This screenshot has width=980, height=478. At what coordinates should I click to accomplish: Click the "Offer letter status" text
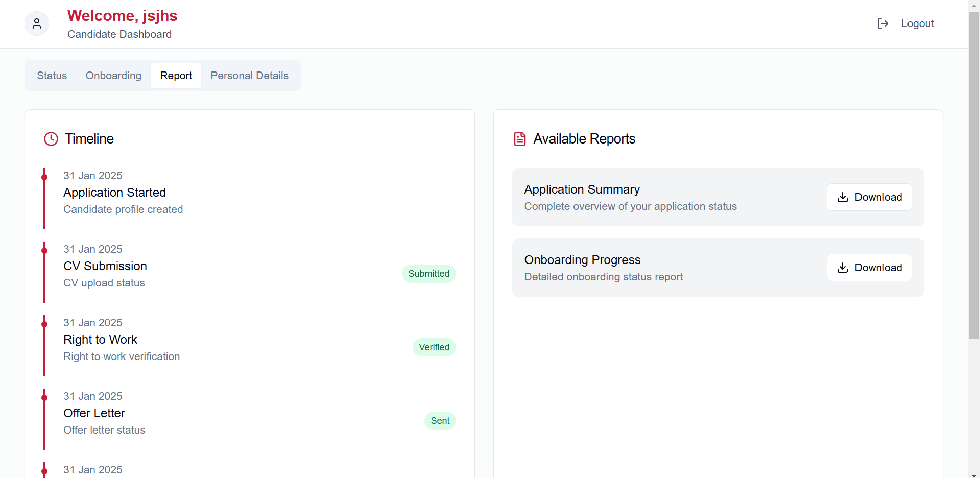pyautogui.click(x=104, y=430)
